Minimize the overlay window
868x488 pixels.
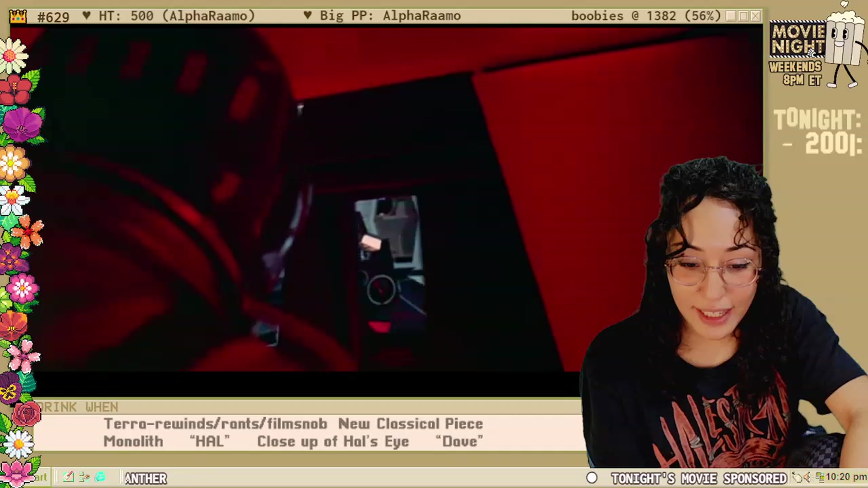tap(731, 16)
